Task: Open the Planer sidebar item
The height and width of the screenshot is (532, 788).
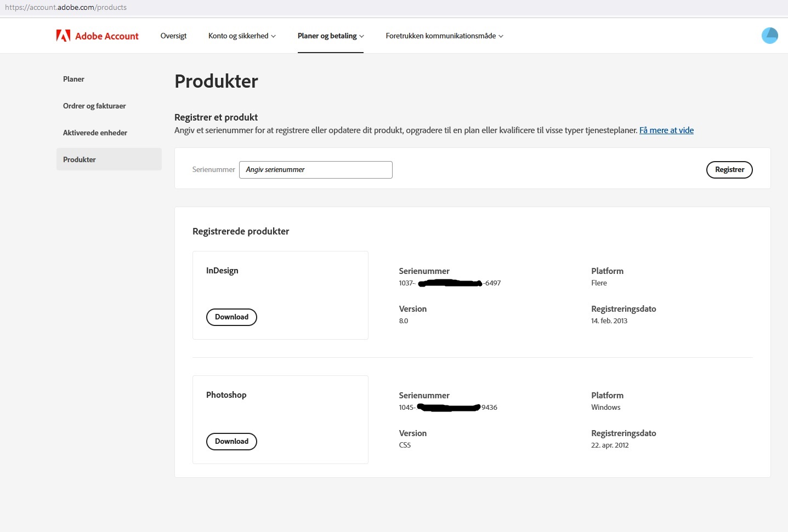Action: pos(73,79)
